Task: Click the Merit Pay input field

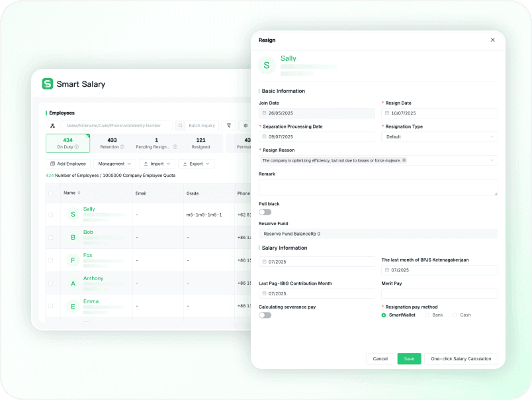Action: click(x=439, y=293)
